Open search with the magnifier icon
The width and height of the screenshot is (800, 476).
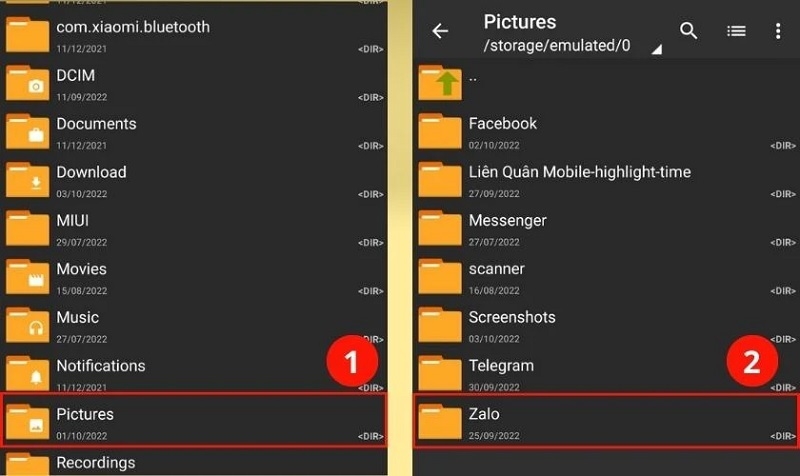689,31
